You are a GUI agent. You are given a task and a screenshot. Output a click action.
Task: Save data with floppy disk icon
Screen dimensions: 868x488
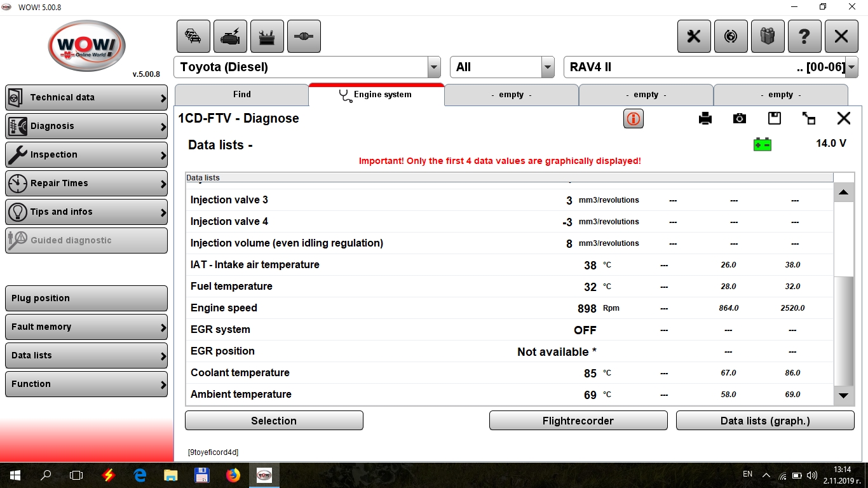pyautogui.click(x=774, y=118)
